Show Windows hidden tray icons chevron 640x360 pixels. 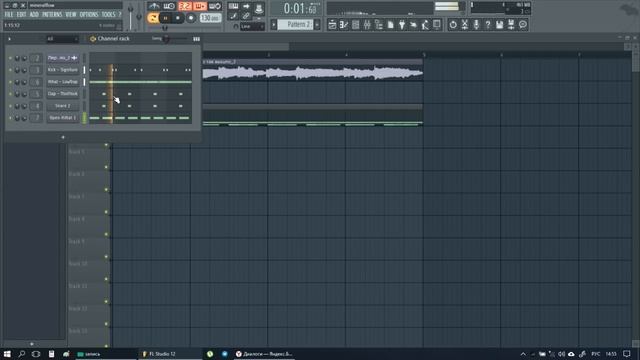click(523, 354)
